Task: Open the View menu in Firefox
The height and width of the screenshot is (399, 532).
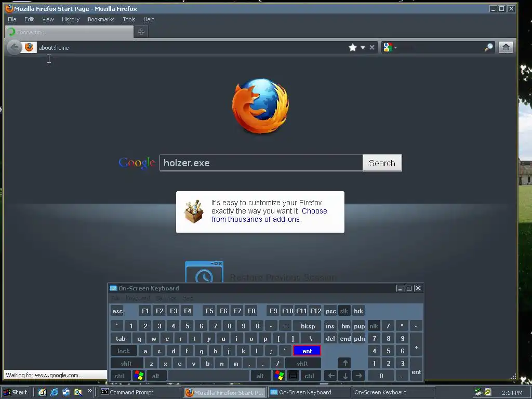Action: click(x=48, y=19)
